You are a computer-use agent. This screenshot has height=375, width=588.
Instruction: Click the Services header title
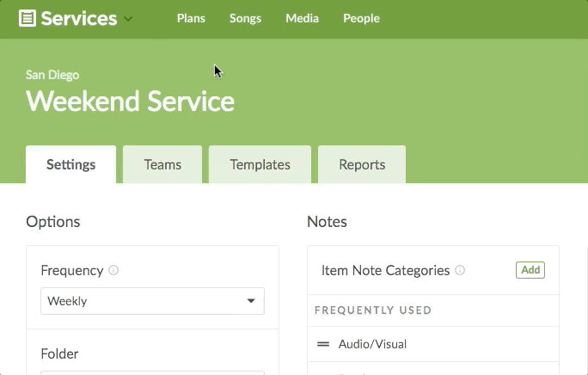(x=79, y=18)
